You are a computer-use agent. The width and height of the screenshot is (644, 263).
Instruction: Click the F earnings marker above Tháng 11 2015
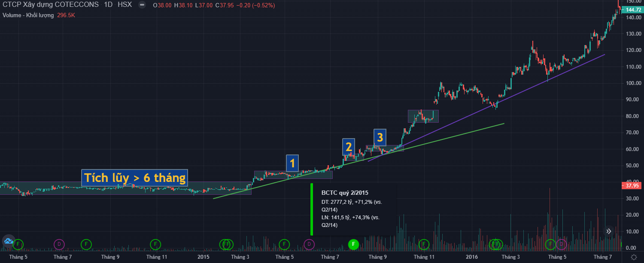click(424, 244)
